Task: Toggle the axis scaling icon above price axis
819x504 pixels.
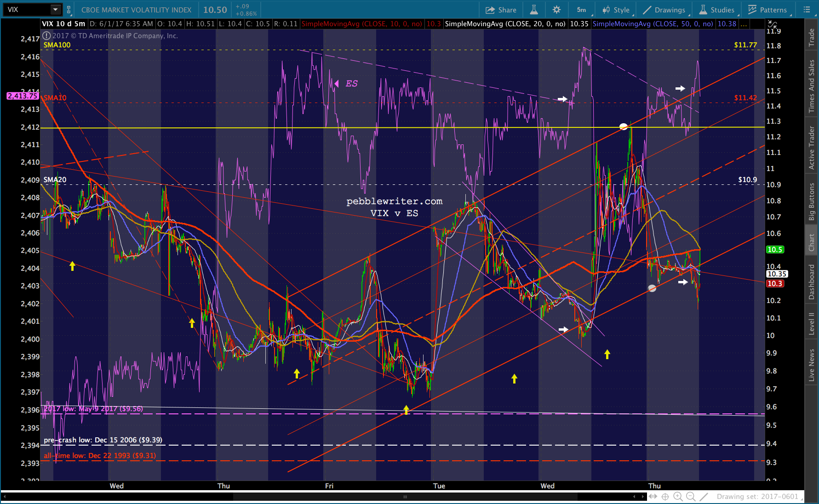Action: point(772,24)
